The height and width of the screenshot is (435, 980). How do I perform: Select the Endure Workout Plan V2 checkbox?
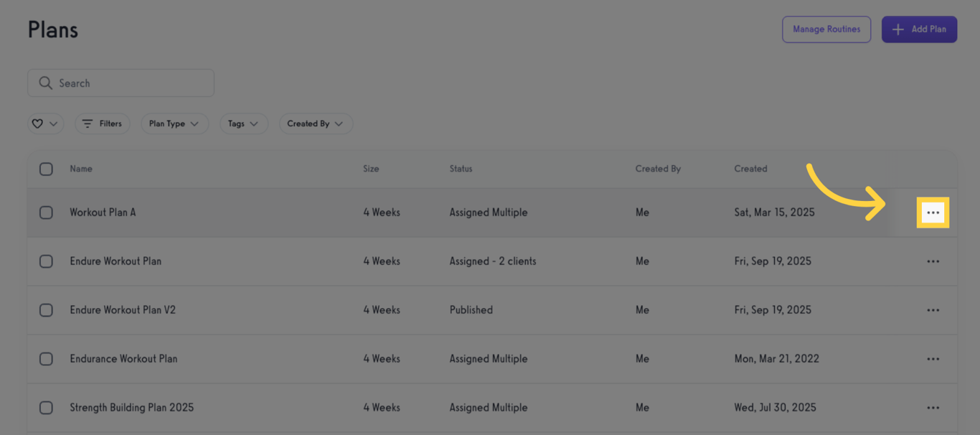point(46,310)
